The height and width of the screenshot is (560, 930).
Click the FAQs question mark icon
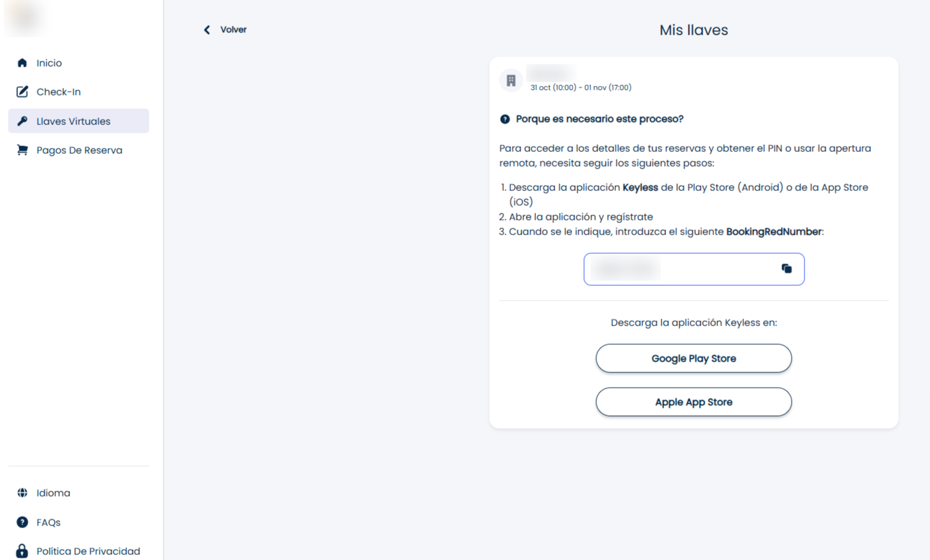pos(22,522)
